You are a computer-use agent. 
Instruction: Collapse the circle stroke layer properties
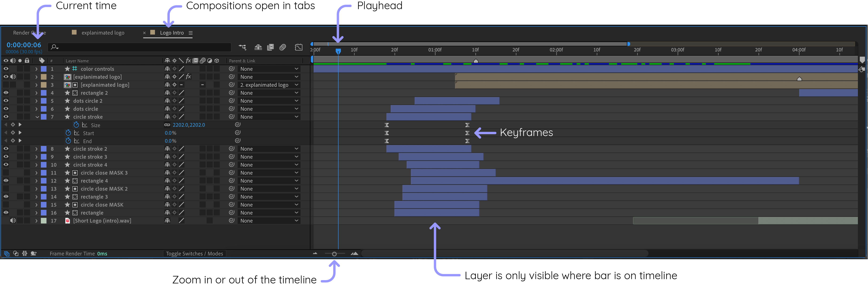[x=37, y=117]
